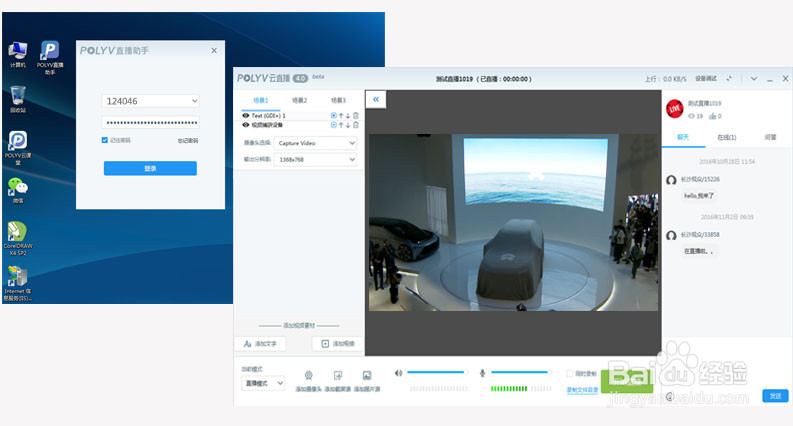Move Text (GDI+) 1 source down
The height and width of the screenshot is (426, 793).
tap(348, 116)
